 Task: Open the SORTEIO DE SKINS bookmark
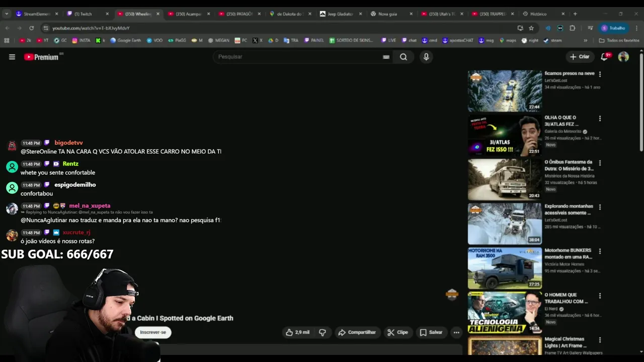click(351, 40)
